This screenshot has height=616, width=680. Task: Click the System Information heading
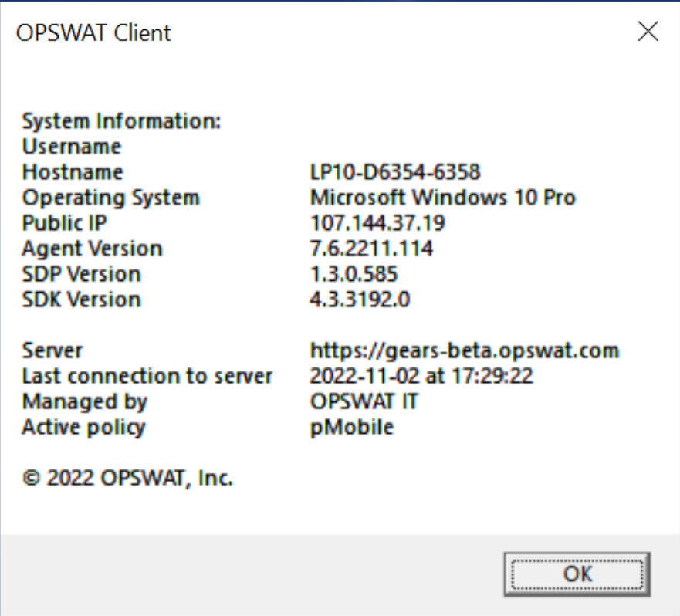121,121
